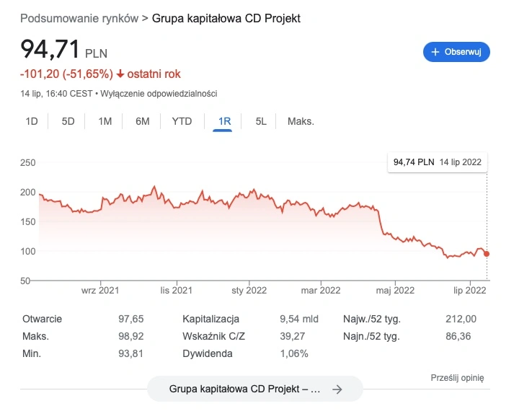Click chart at sty 2022 axis label

click(x=249, y=291)
